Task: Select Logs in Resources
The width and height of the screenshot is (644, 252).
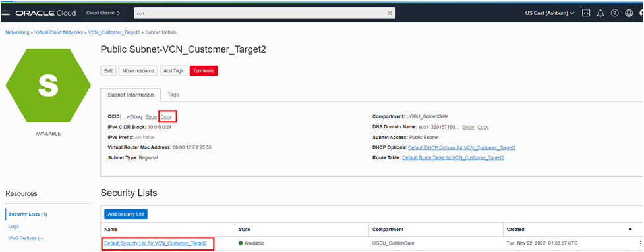Action: pyautogui.click(x=14, y=226)
